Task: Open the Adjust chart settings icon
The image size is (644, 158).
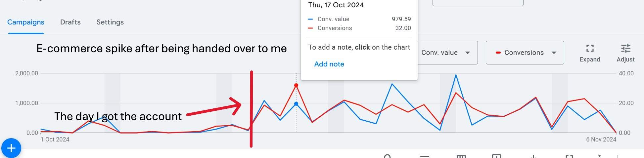Action: pos(625,53)
